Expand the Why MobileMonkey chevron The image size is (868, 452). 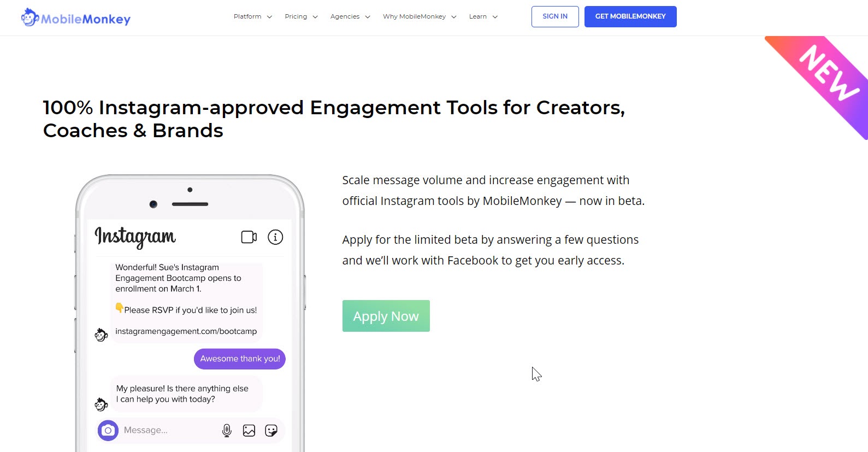coord(454,17)
